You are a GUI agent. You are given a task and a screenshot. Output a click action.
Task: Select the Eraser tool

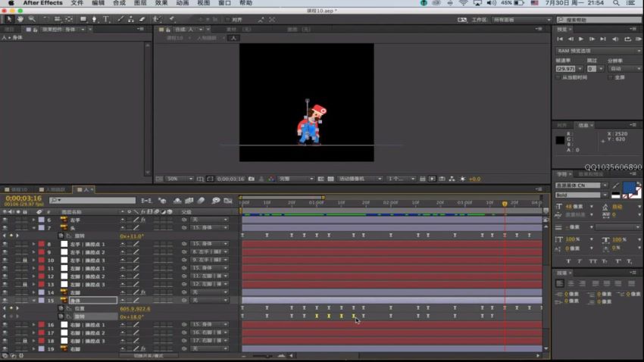142,19
